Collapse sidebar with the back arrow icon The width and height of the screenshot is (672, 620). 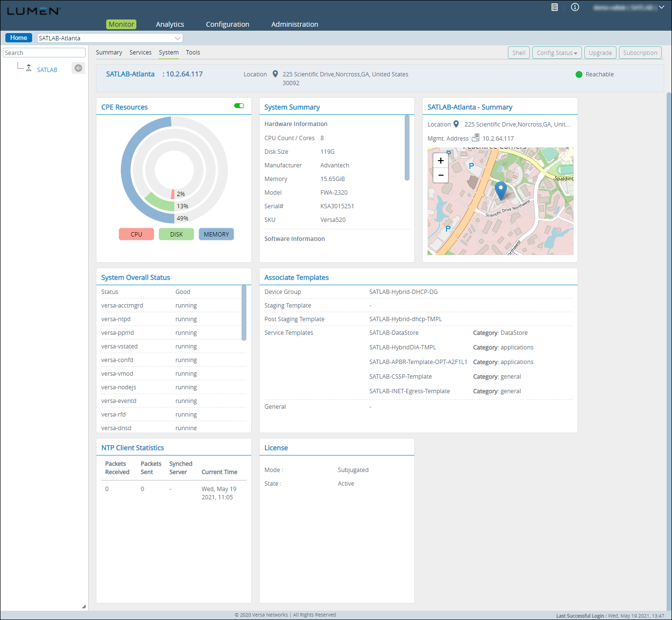pyautogui.click(x=78, y=68)
